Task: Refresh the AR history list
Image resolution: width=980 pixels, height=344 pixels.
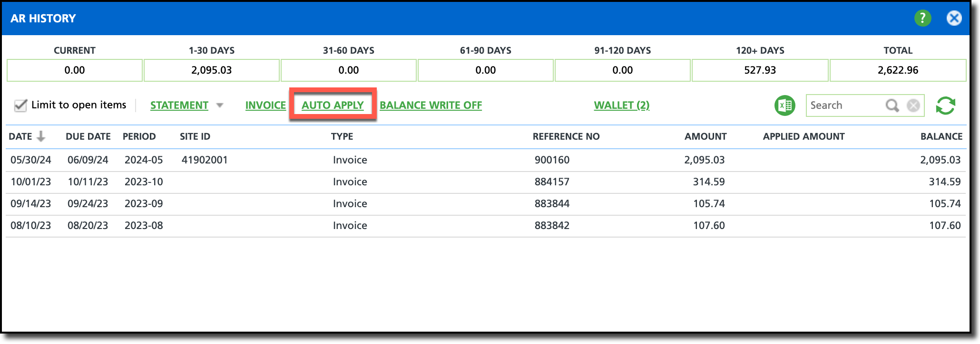Action: (945, 105)
